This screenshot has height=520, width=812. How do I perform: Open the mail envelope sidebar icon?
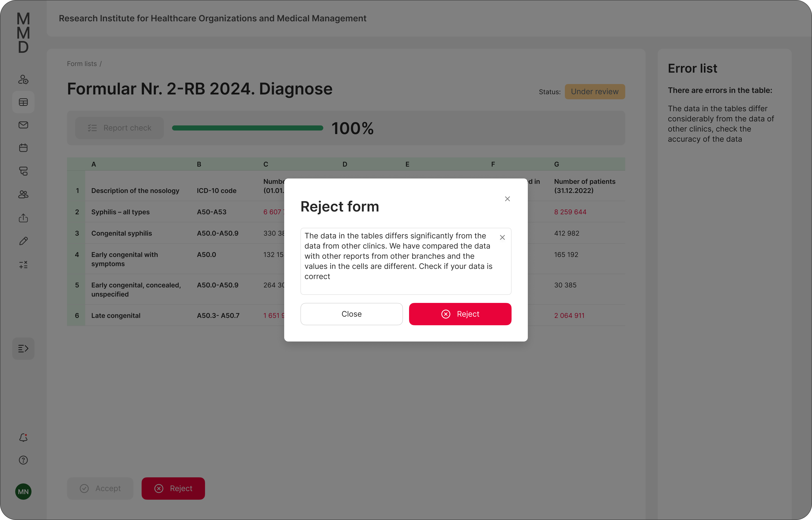click(x=23, y=125)
